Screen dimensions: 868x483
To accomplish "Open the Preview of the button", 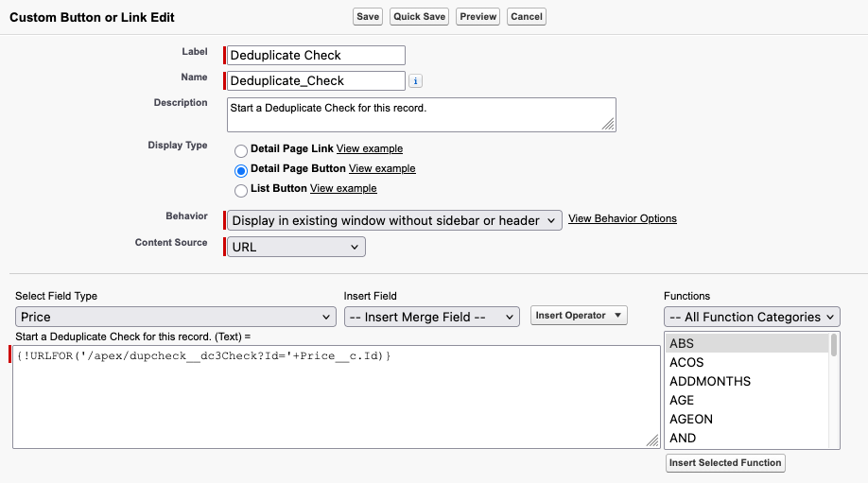I will [477, 17].
